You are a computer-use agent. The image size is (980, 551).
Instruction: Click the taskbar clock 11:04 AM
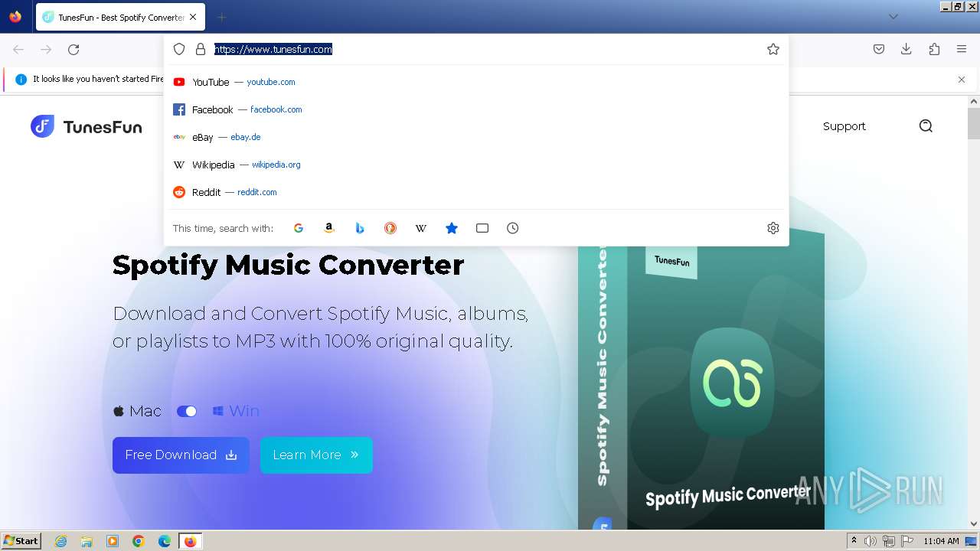tap(941, 541)
